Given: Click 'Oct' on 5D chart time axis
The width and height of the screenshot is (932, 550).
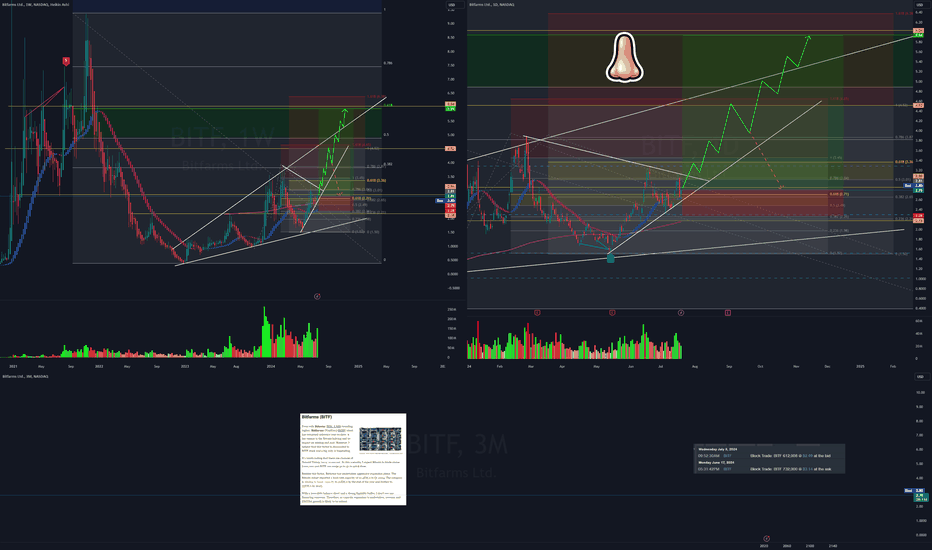Looking at the screenshot, I should pyautogui.click(x=760, y=366).
